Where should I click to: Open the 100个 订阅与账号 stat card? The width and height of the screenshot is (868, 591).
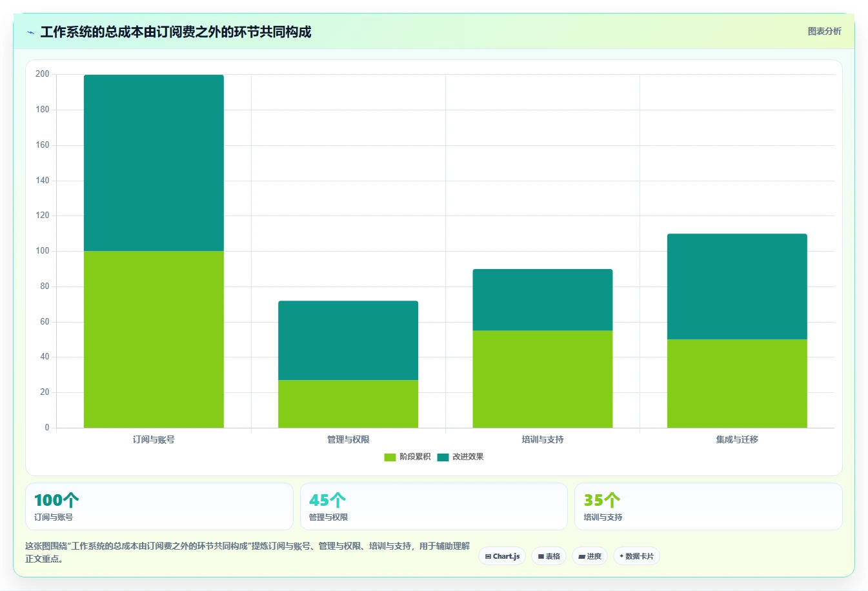pyautogui.click(x=159, y=506)
